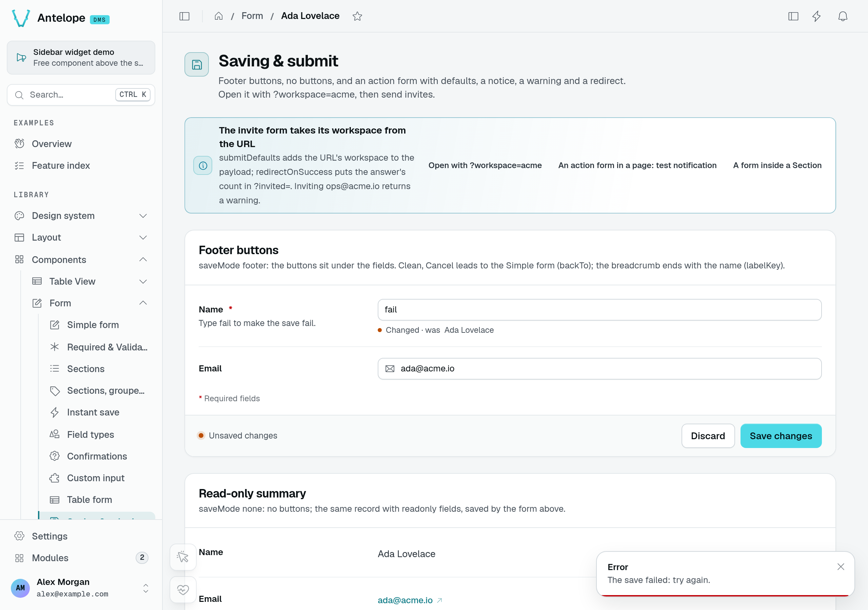Open notifications bell

[x=843, y=16]
